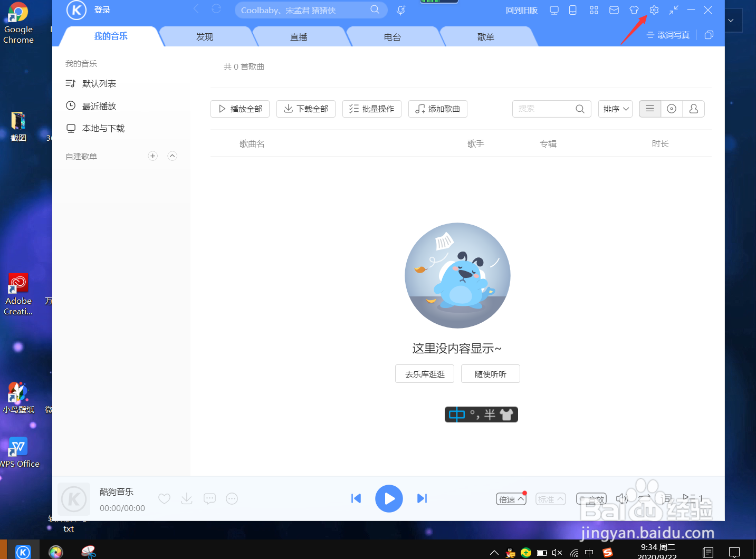Expand the 倍速 playback speed selector
The height and width of the screenshot is (559, 756).
click(x=510, y=499)
